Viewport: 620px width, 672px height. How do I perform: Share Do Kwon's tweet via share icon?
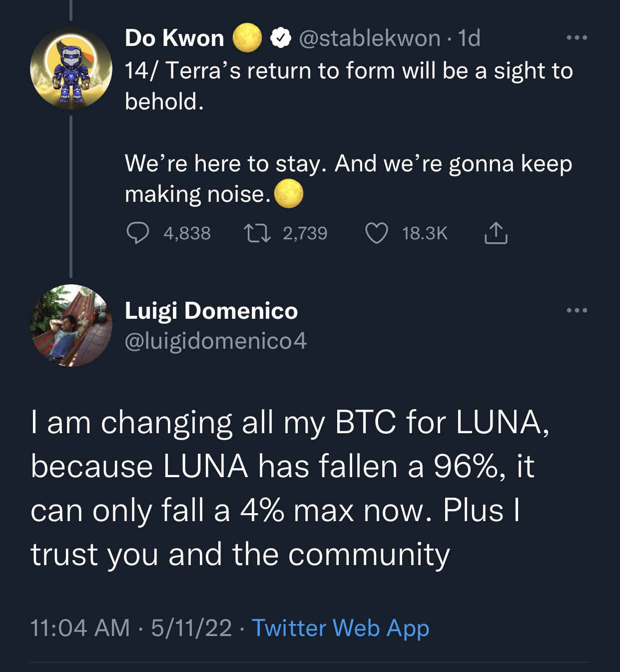(496, 233)
